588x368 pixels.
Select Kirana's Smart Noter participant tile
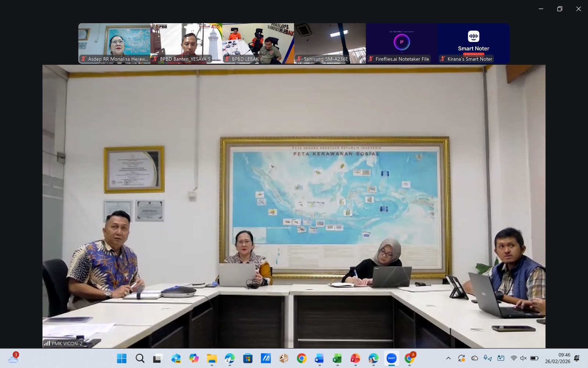[473, 43]
